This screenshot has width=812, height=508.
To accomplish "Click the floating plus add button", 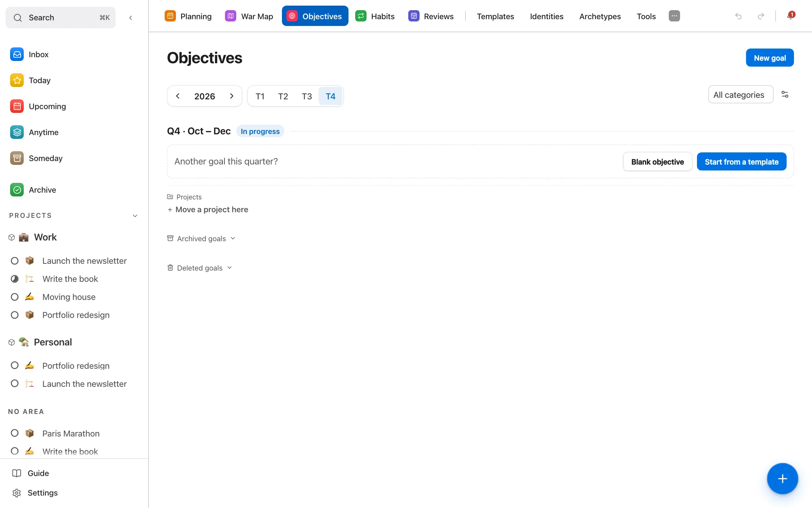I will [x=782, y=479].
